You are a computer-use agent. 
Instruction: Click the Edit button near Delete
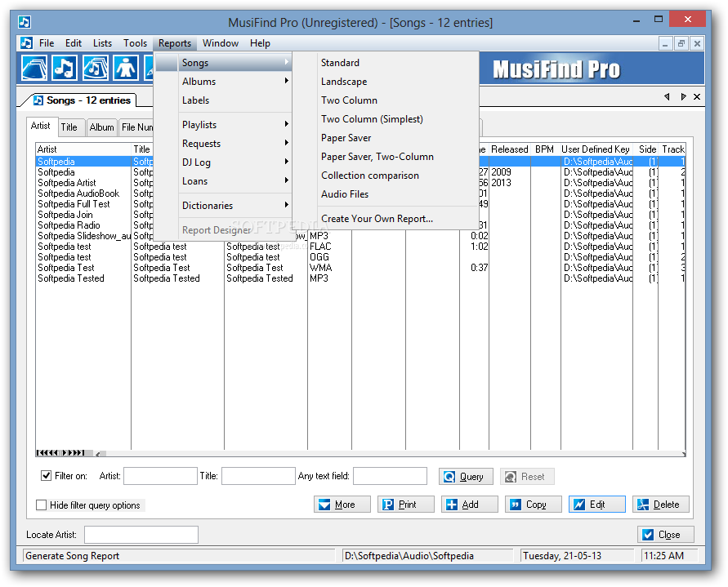click(597, 505)
